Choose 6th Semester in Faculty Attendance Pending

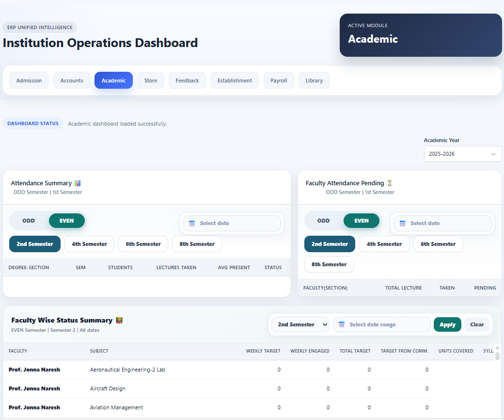438,244
